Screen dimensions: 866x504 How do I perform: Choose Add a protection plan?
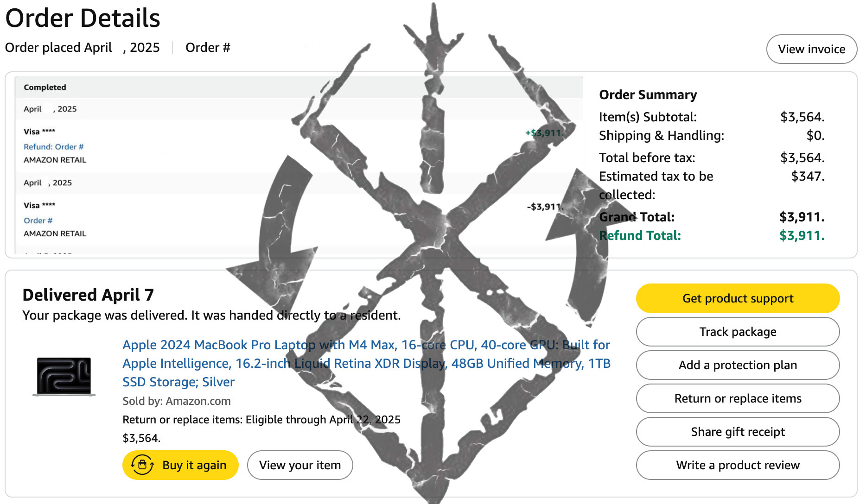coord(738,365)
